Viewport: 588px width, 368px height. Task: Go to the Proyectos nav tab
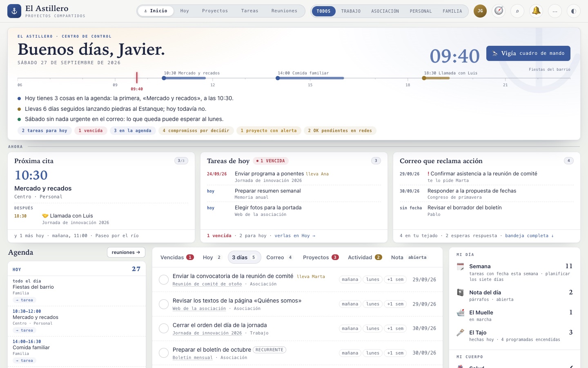tap(215, 11)
